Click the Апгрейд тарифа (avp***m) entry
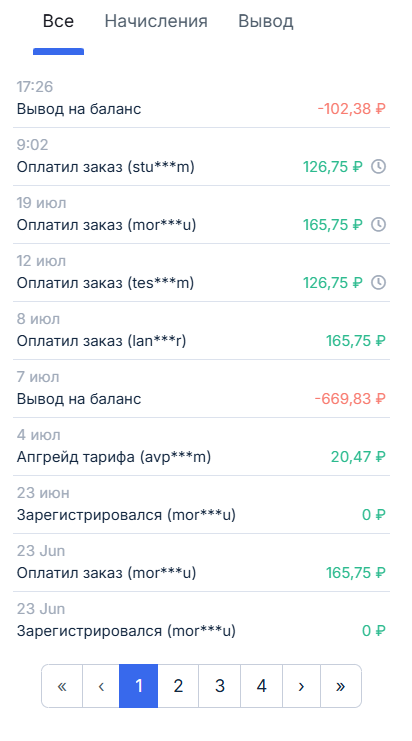412x741 pixels. [x=201, y=447]
